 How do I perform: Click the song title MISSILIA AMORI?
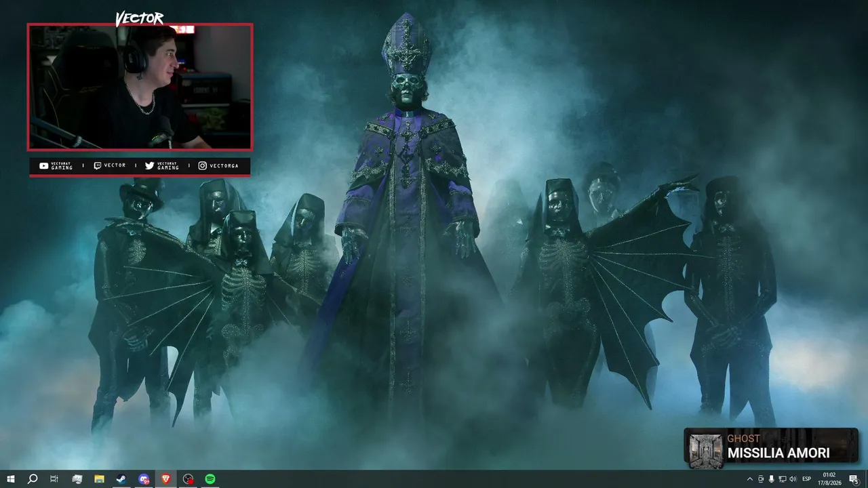click(778, 453)
